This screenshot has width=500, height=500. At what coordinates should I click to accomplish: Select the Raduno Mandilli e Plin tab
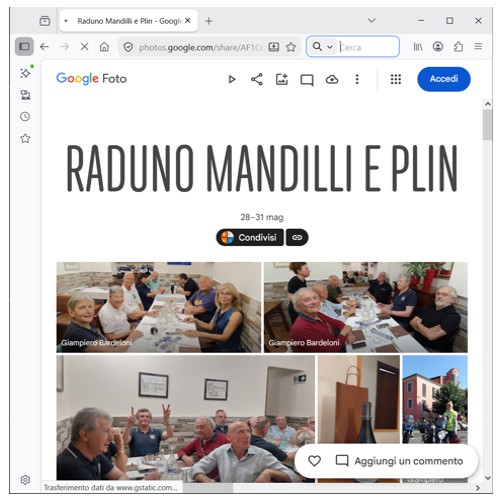(129, 21)
